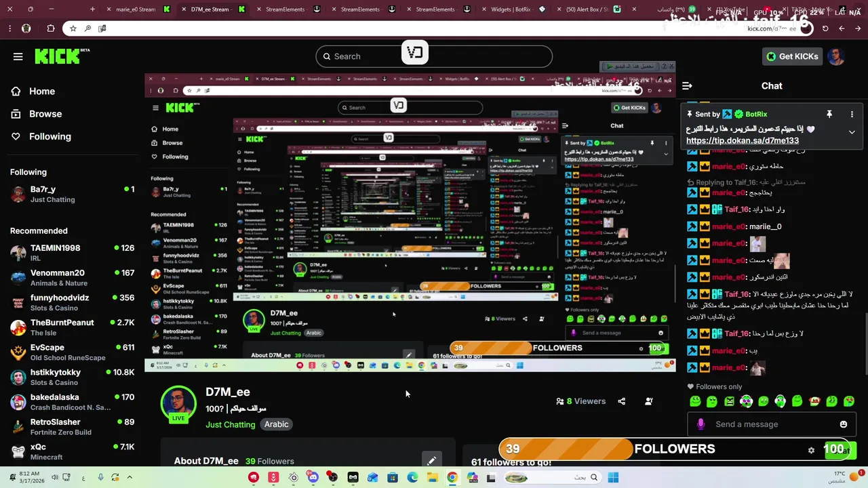Open the Just Chatting category link
The height and width of the screenshot is (488, 868).
(231, 424)
